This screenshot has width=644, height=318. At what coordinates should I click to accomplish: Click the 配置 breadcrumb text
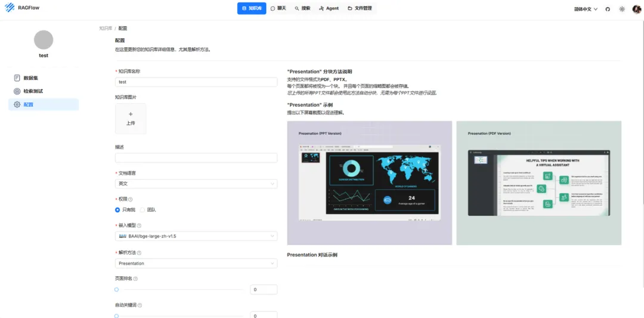123,29
